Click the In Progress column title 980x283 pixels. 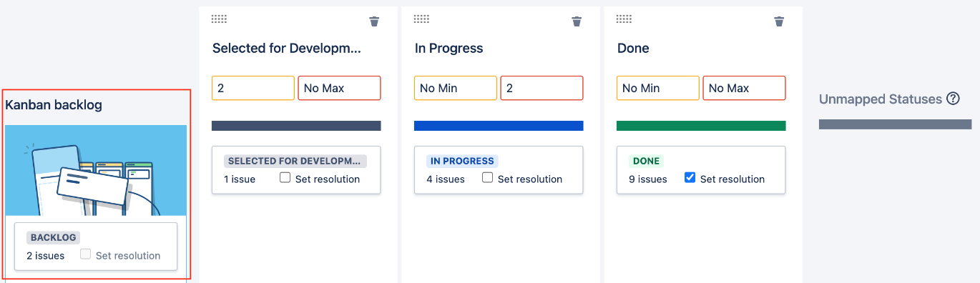[449, 49]
